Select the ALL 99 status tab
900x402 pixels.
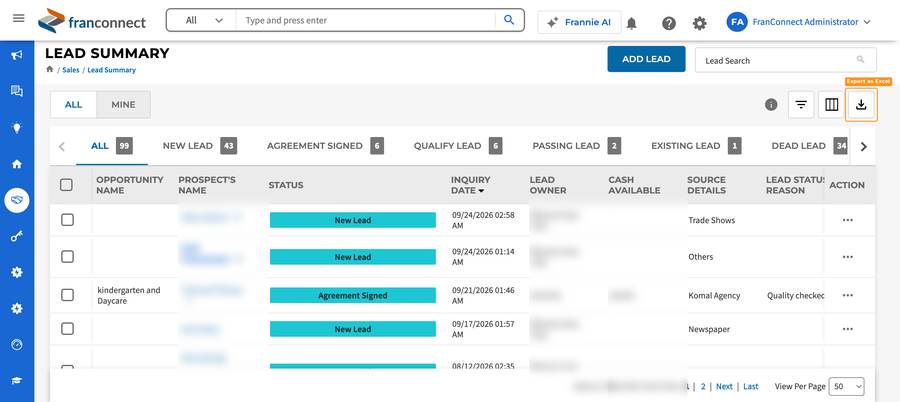coord(112,146)
